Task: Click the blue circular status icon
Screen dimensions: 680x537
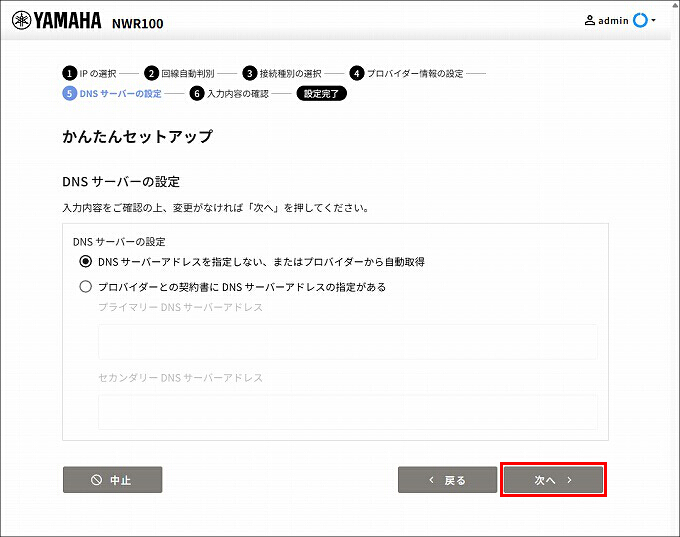Action: click(640, 20)
